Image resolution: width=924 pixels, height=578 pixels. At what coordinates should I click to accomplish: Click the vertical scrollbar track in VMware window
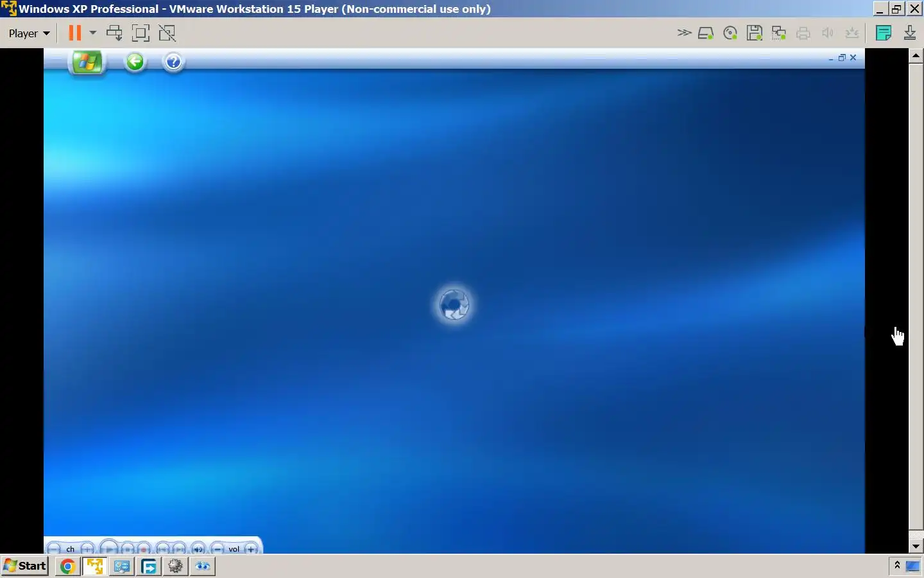(916, 301)
